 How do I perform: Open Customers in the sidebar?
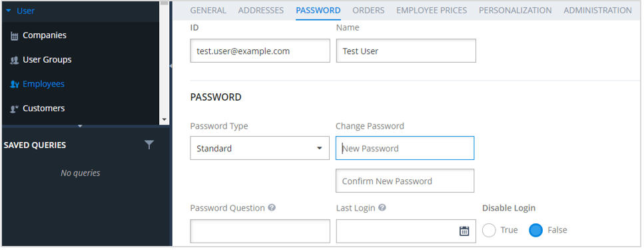point(43,108)
